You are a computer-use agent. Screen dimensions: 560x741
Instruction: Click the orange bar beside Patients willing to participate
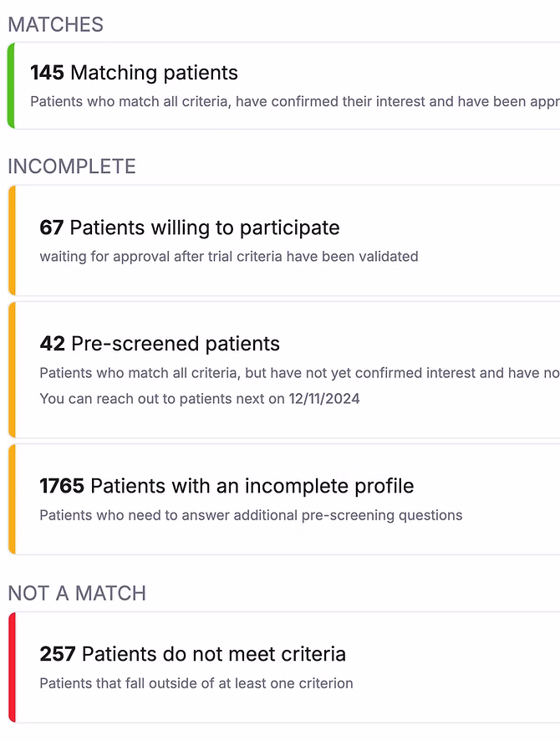(12, 240)
